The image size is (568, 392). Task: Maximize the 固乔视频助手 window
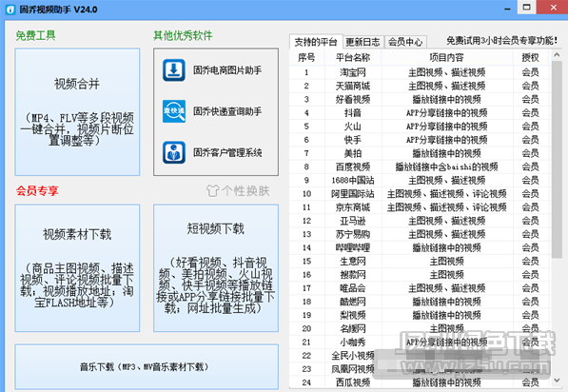pyautogui.click(x=527, y=8)
